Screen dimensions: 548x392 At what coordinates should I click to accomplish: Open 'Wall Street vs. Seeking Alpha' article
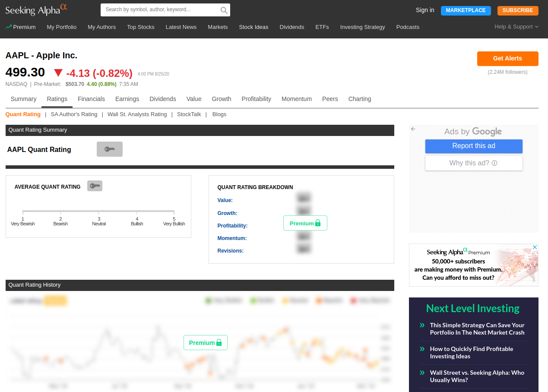[x=477, y=376]
